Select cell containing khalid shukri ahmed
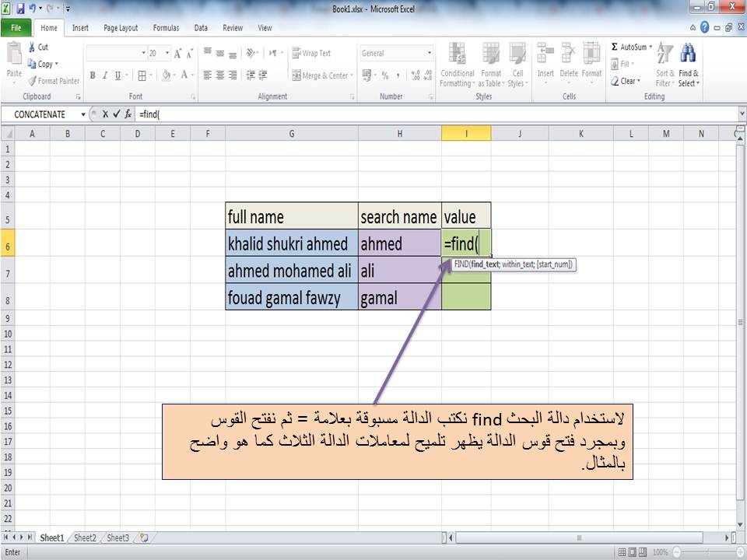Image resolution: width=747 pixels, height=560 pixels. pyautogui.click(x=292, y=243)
